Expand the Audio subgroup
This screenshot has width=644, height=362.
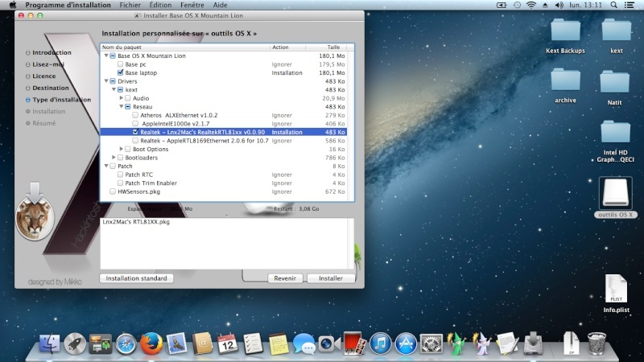(122, 98)
